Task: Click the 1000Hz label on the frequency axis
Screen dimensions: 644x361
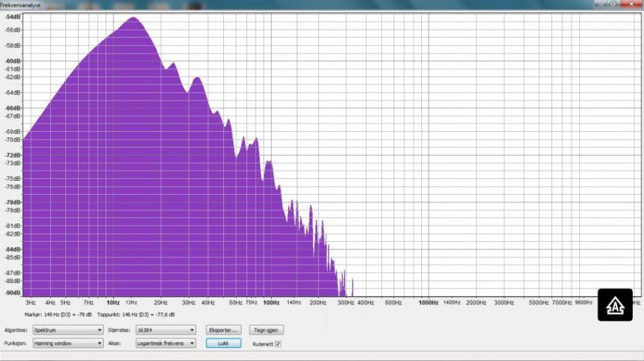Action: tap(429, 302)
